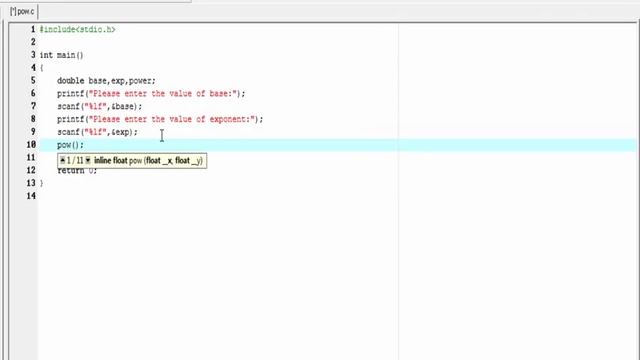Place cursor inside 'pow()' parentheses

click(75, 145)
